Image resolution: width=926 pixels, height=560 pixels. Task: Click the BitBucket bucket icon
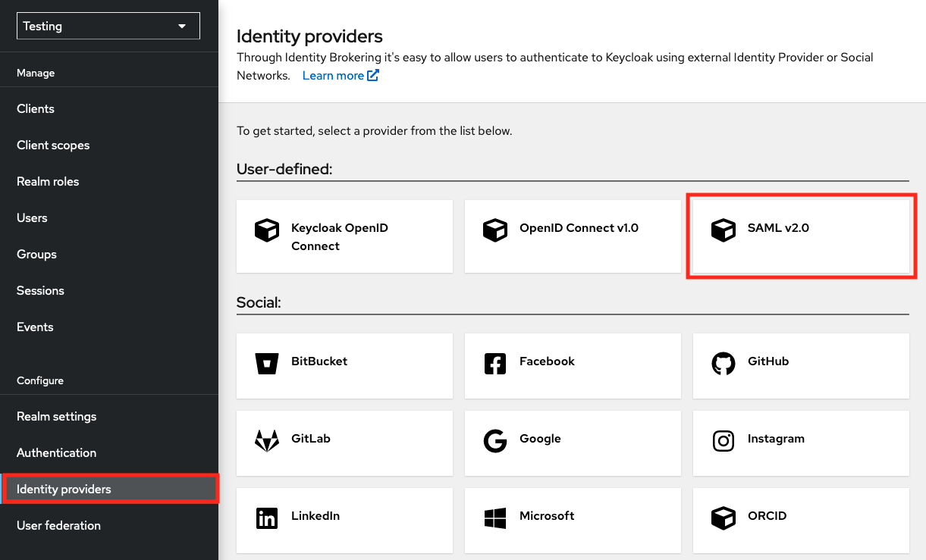pyautogui.click(x=267, y=363)
